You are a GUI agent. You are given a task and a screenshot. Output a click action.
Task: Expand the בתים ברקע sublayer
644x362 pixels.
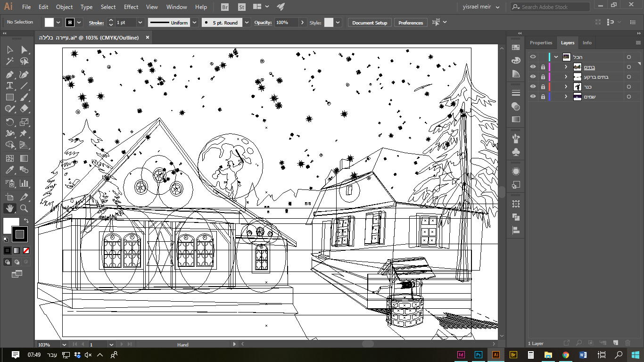(566, 77)
